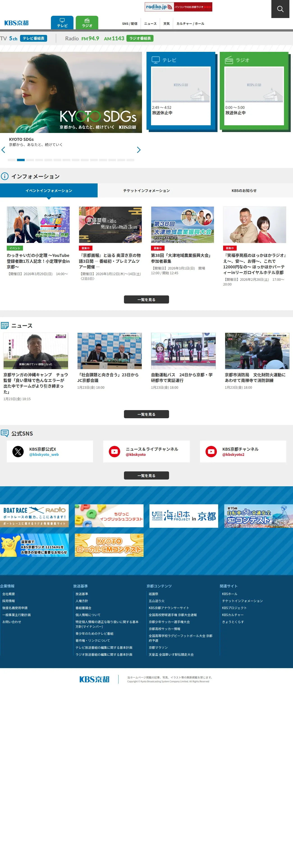Screen dimensions: 293x868
Task: Open KYOTOローカルCMコンテスト banner
Action: (x=109, y=545)
